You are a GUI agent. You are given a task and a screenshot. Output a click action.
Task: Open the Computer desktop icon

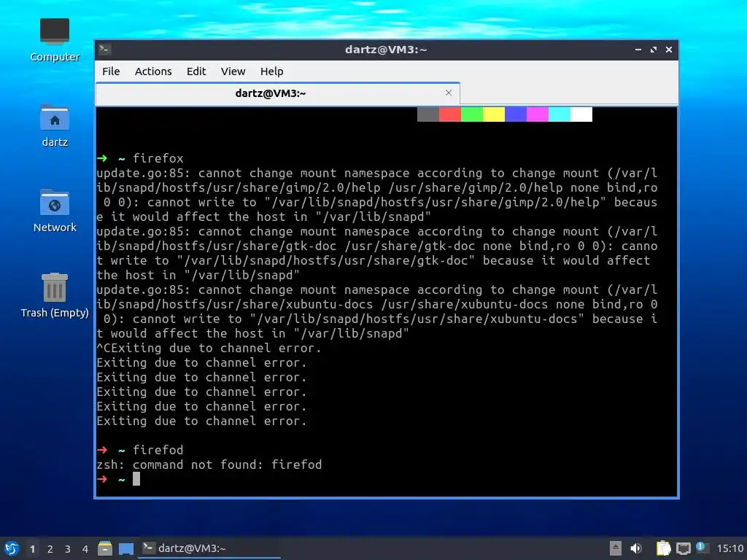pyautogui.click(x=54, y=40)
